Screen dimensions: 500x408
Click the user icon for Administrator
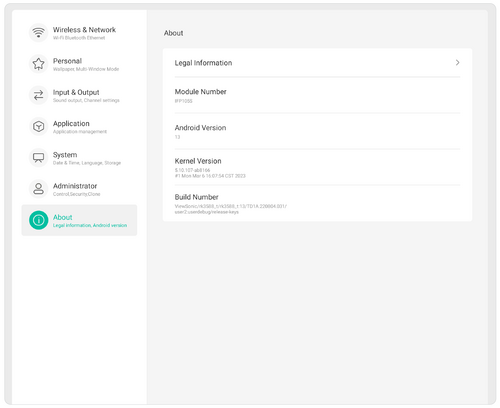coord(38,189)
